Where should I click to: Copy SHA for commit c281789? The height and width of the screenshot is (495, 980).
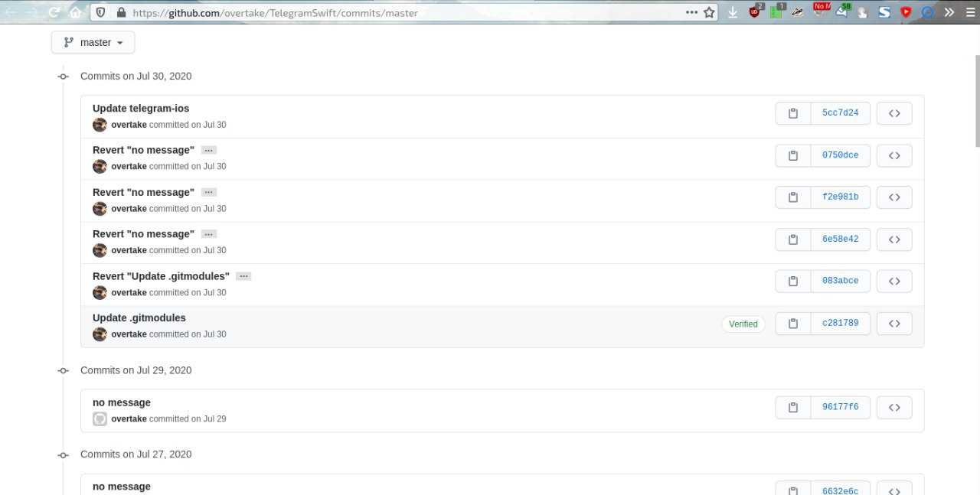793,324
